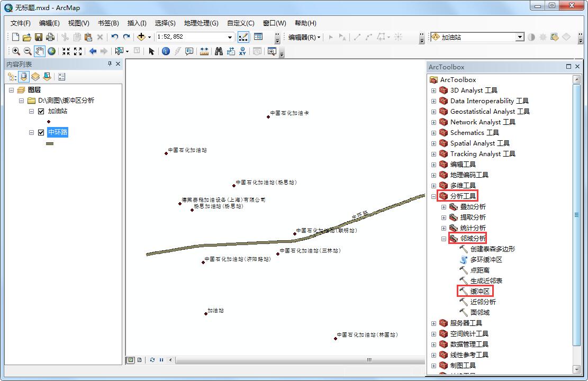Screen dimensions: 588x381
Task: Collapse the 邻域分析 toolset
Action: pos(444,239)
